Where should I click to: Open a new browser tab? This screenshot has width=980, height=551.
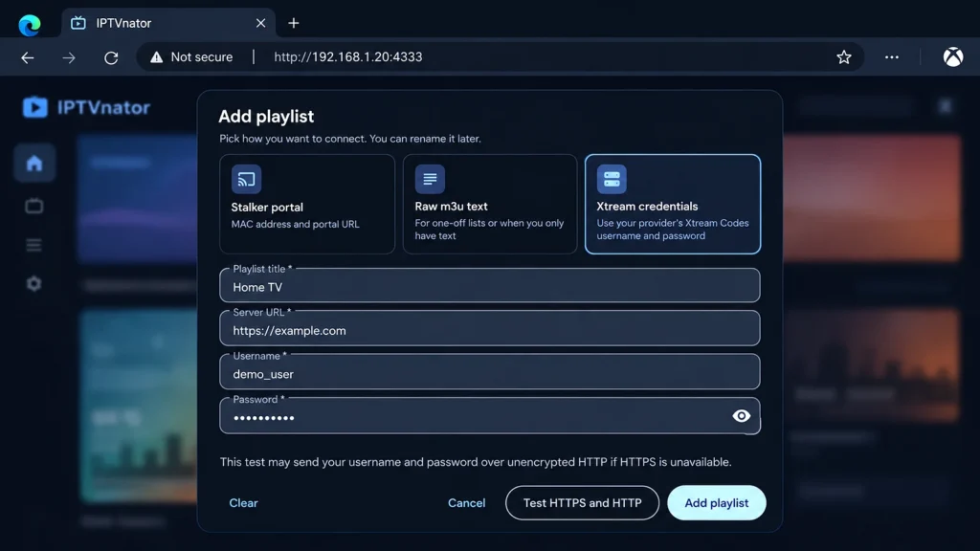click(x=293, y=23)
